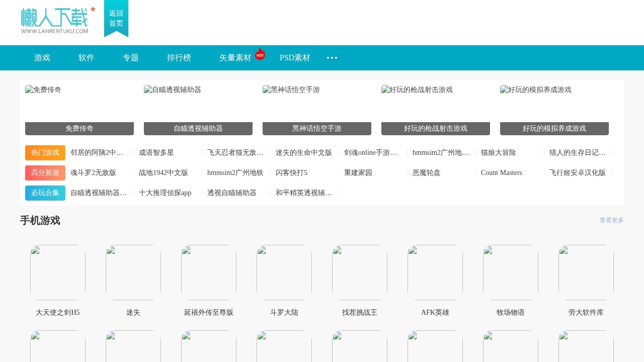Select the 必玩合集 category tag
This screenshot has width=644, height=362.
pyautogui.click(x=45, y=193)
